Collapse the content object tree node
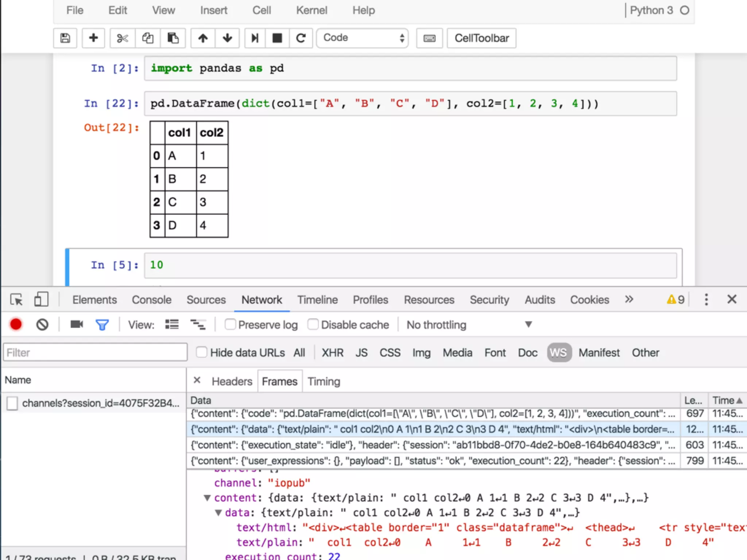Image resolution: width=747 pixels, height=560 pixels. click(207, 498)
